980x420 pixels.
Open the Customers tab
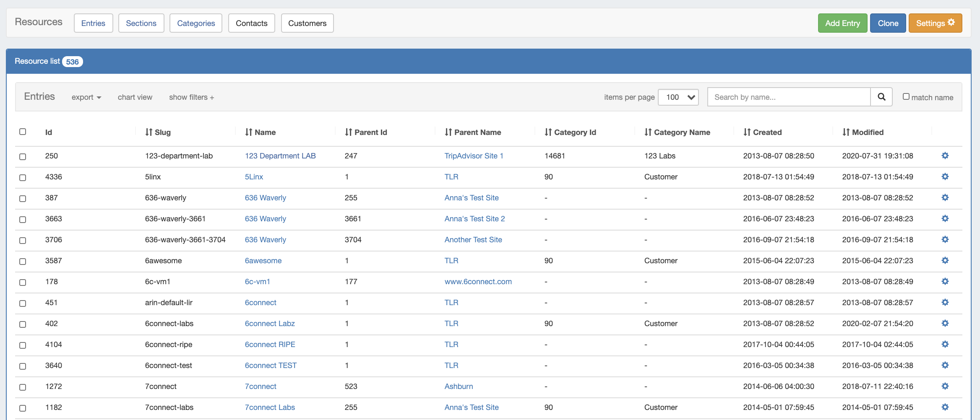pos(307,23)
